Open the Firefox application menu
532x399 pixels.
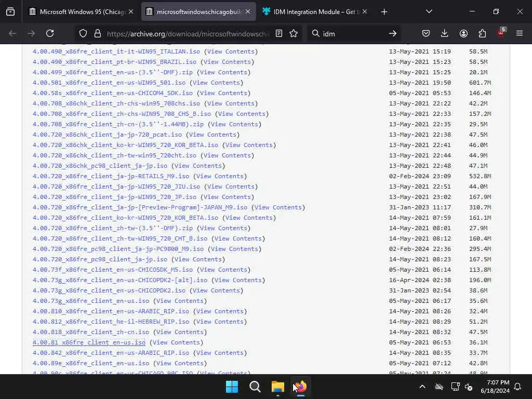pos(520,33)
